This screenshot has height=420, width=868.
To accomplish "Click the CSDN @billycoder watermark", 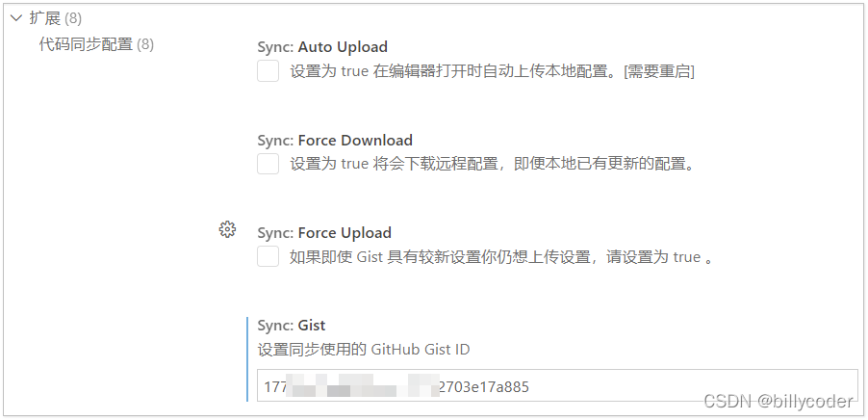I will pos(778,401).
